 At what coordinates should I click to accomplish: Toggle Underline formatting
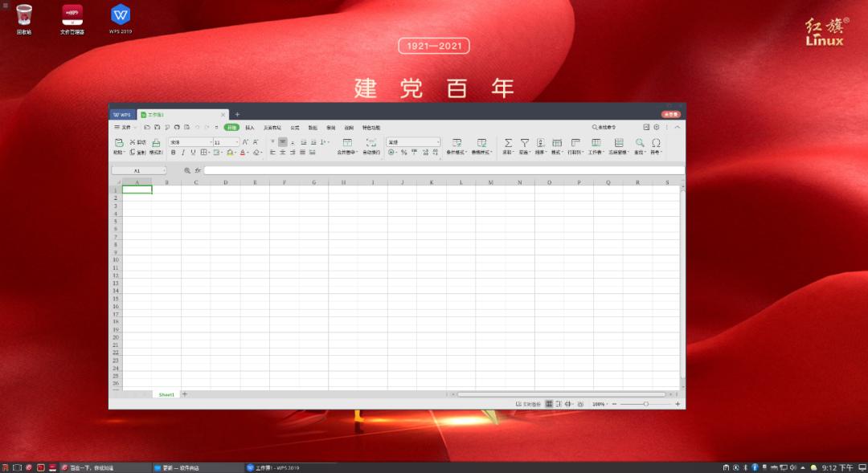193,152
